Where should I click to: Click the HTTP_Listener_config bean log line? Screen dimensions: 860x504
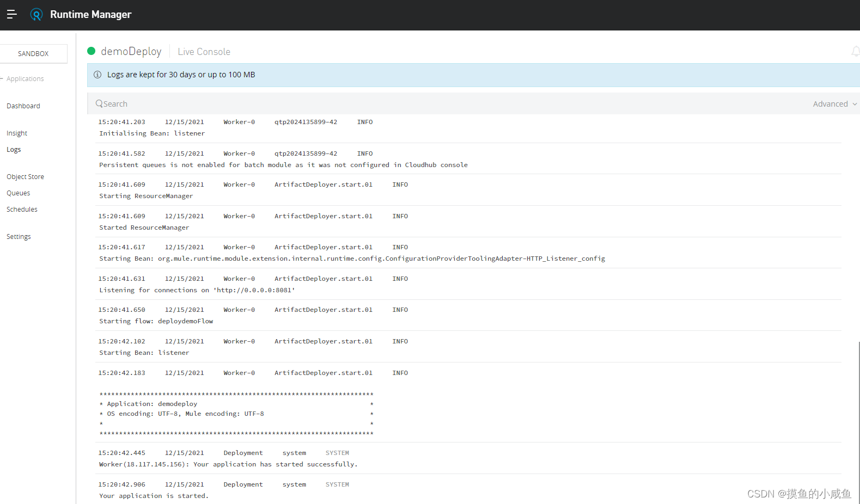coord(352,259)
